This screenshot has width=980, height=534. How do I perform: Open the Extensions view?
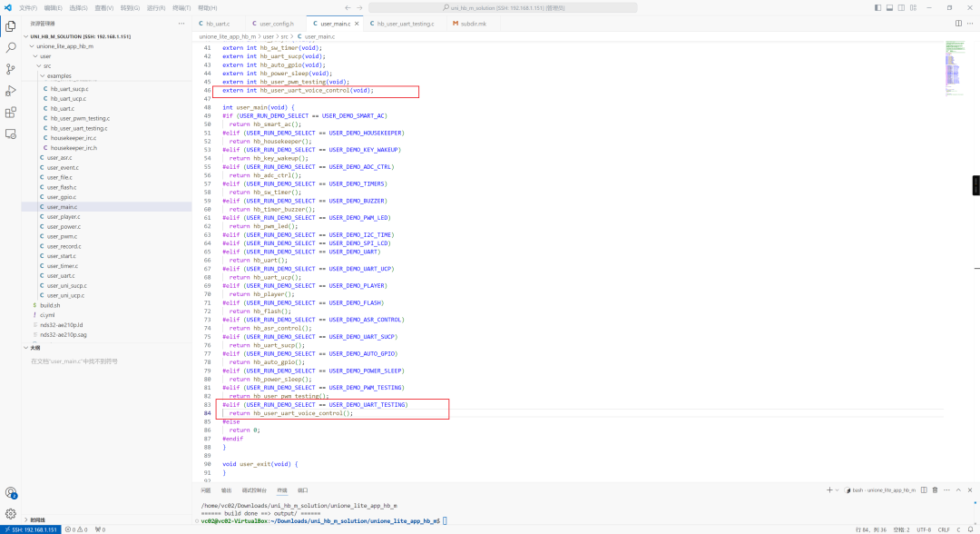[11, 113]
